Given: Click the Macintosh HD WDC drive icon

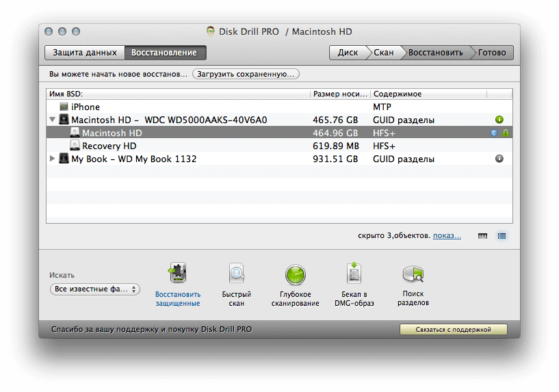Looking at the screenshot, I should (x=64, y=120).
